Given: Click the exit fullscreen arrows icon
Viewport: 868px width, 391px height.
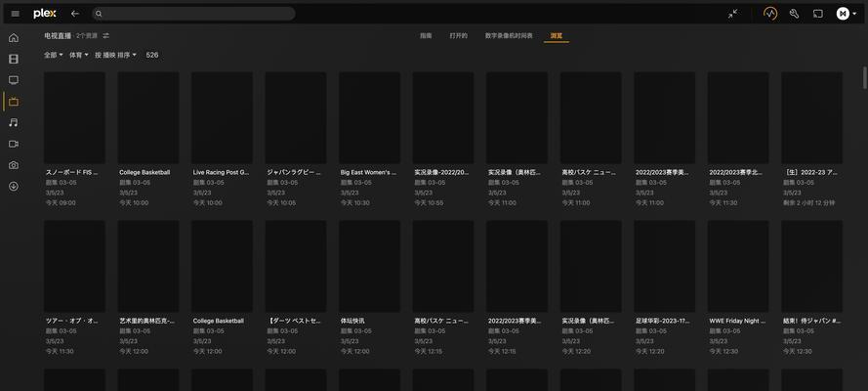Looking at the screenshot, I should pyautogui.click(x=733, y=14).
